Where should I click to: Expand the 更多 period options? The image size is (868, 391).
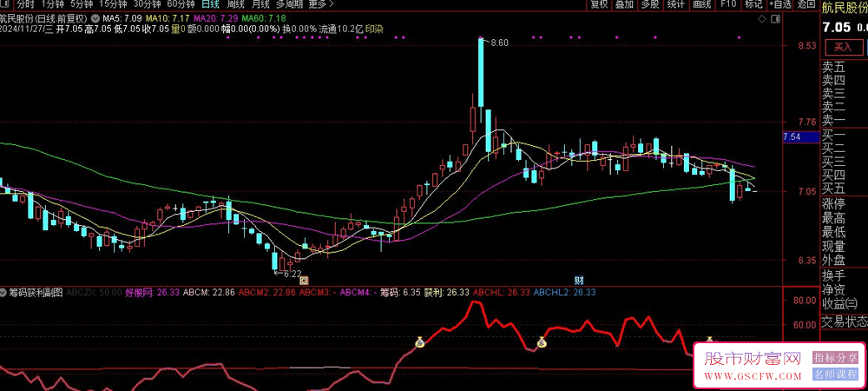[321, 4]
